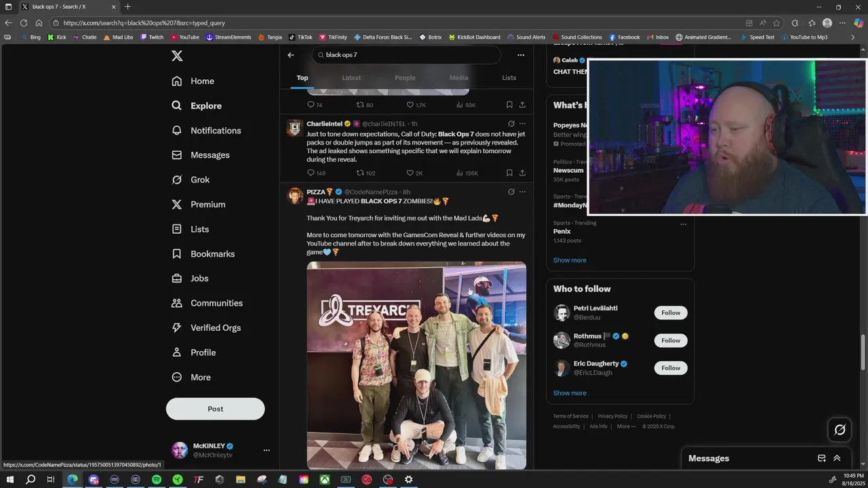Image resolution: width=868 pixels, height=488 pixels.
Task: Open account options next to McKINLEY
Action: [267, 450]
